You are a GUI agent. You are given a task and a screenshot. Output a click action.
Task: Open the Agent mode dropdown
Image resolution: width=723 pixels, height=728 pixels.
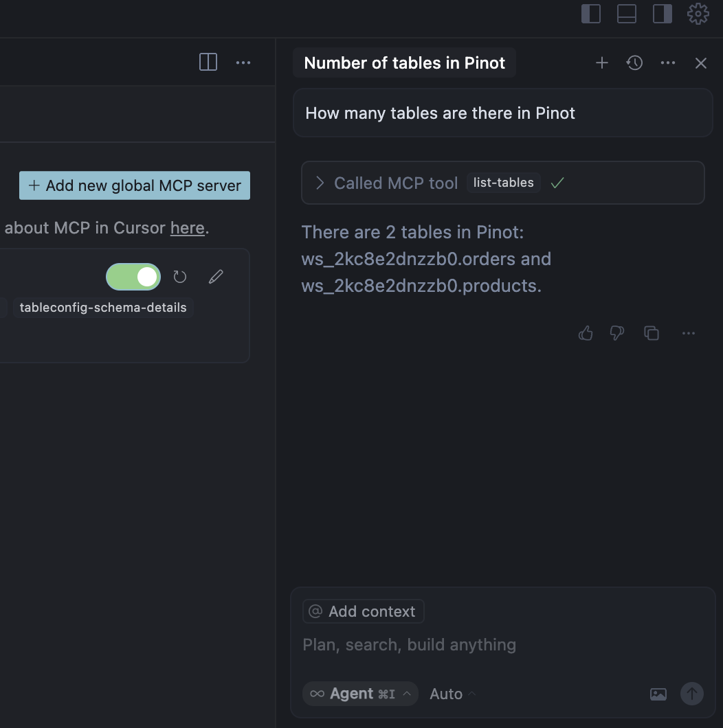360,694
